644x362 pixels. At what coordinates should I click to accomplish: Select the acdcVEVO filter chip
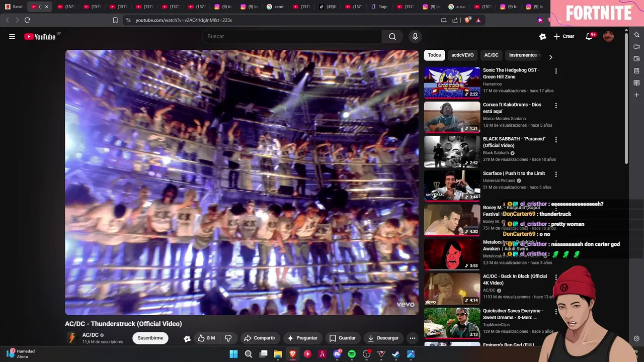(x=462, y=55)
